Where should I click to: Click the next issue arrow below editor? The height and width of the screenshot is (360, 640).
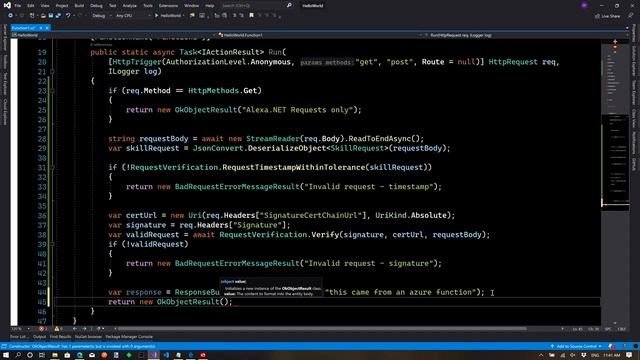pos(84,329)
